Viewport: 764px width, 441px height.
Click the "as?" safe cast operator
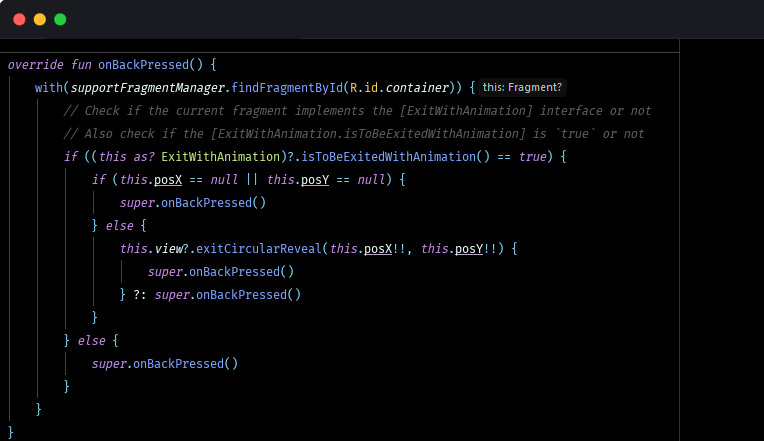click(x=144, y=156)
